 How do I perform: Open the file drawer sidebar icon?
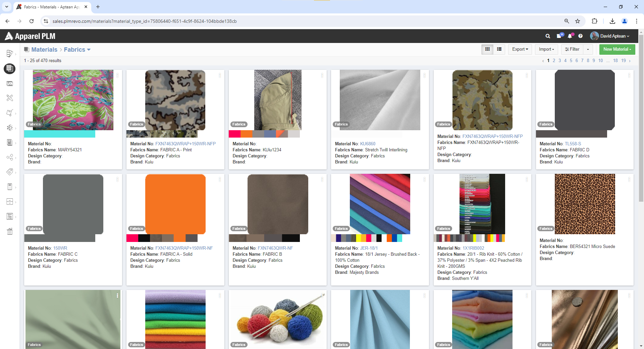coord(10,202)
